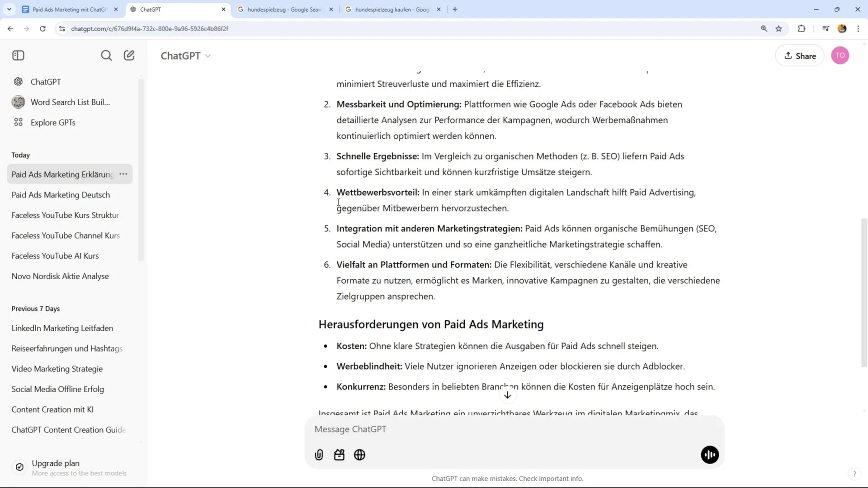Viewport: 868px width, 488px height.
Task: Jump to bottom with down-arrow button
Action: 508,395
